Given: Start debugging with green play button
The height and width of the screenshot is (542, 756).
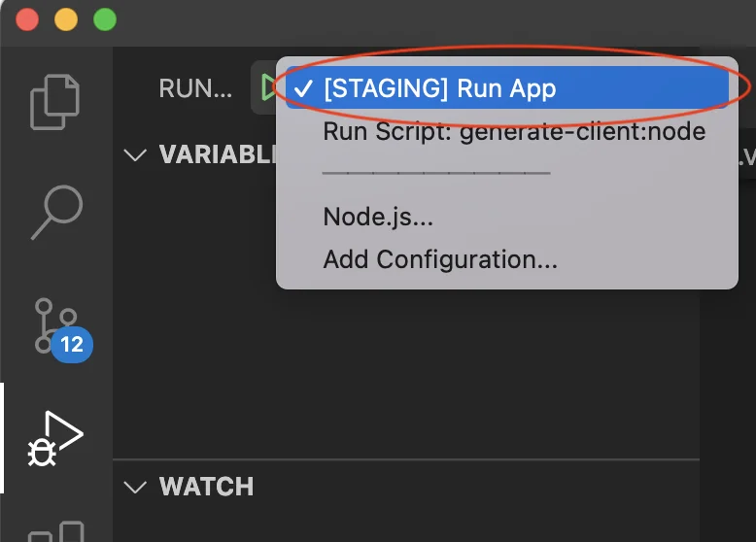Looking at the screenshot, I should [x=268, y=87].
